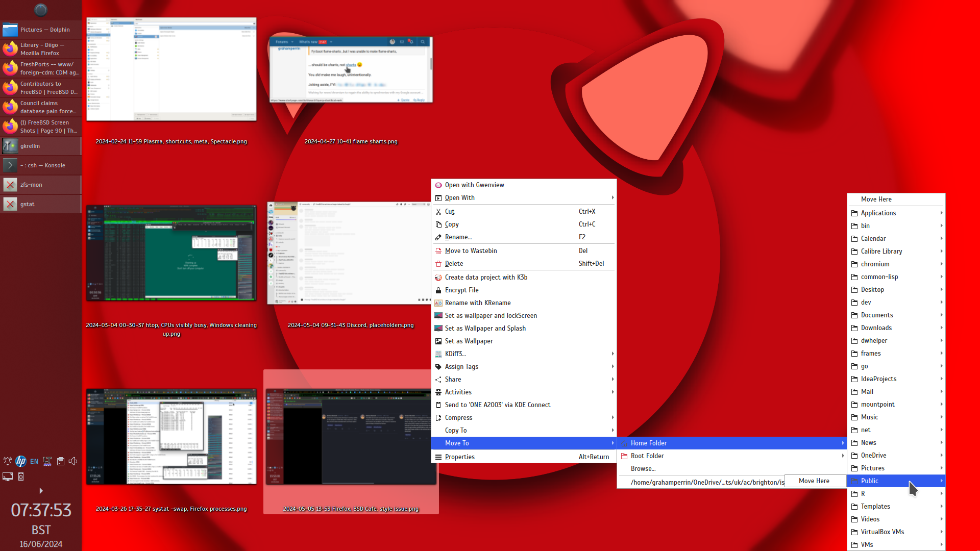Switch to zfs-mon task

tap(41, 185)
